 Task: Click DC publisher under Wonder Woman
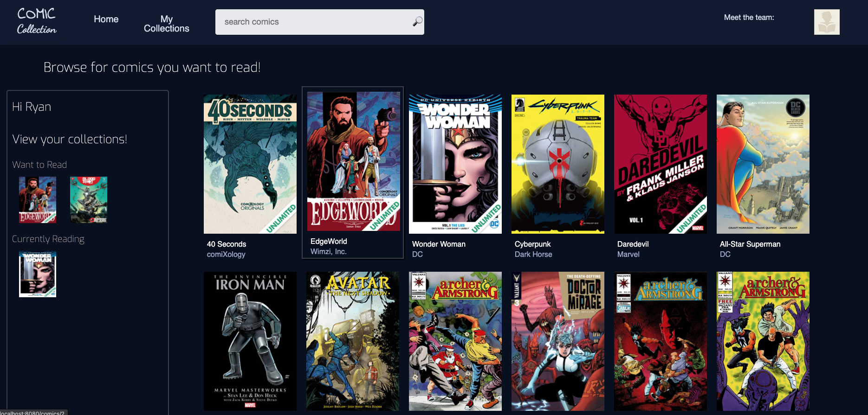point(417,255)
